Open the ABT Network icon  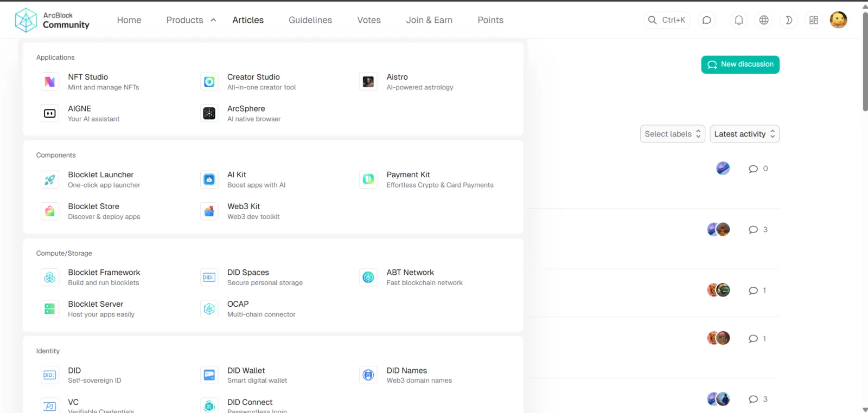coord(368,278)
